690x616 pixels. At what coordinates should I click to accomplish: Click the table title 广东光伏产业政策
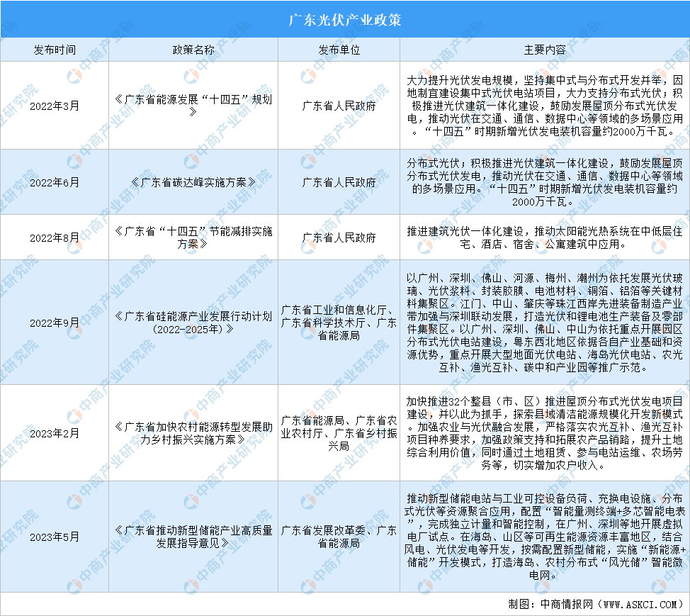[x=344, y=20]
